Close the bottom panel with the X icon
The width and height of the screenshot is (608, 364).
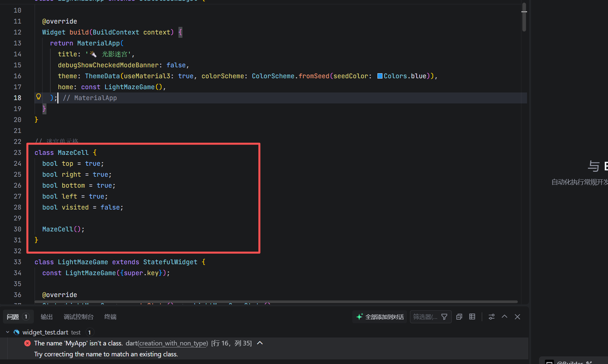pos(517,317)
